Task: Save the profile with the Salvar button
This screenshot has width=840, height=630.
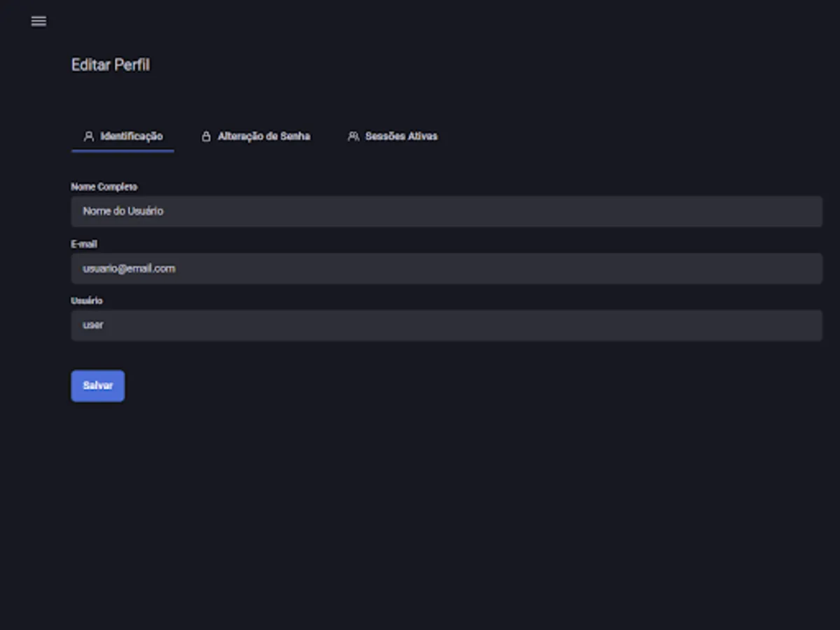Action: pyautogui.click(x=98, y=386)
